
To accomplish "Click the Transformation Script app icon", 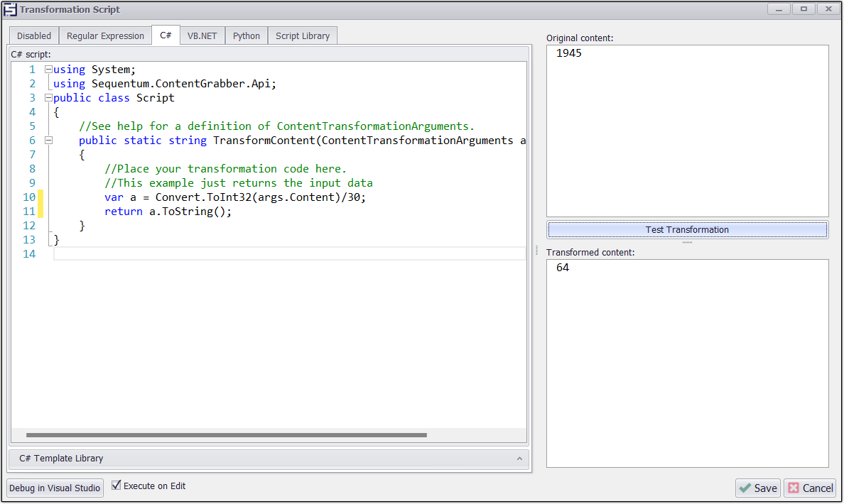I will pyautogui.click(x=10, y=10).
